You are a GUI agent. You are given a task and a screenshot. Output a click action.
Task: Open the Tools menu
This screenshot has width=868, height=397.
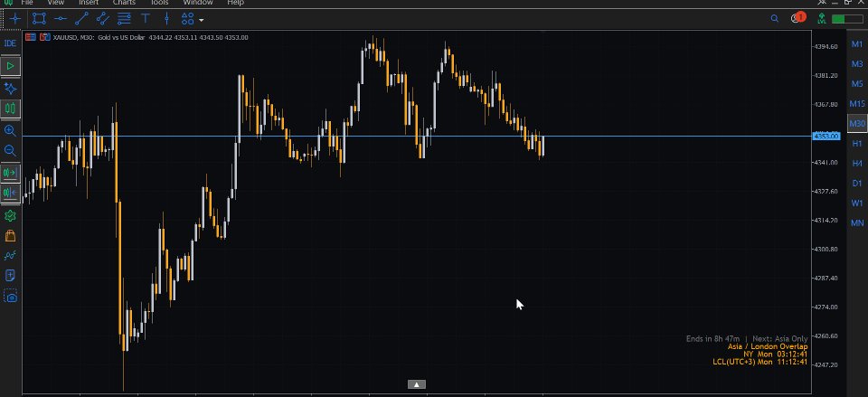tap(159, 3)
